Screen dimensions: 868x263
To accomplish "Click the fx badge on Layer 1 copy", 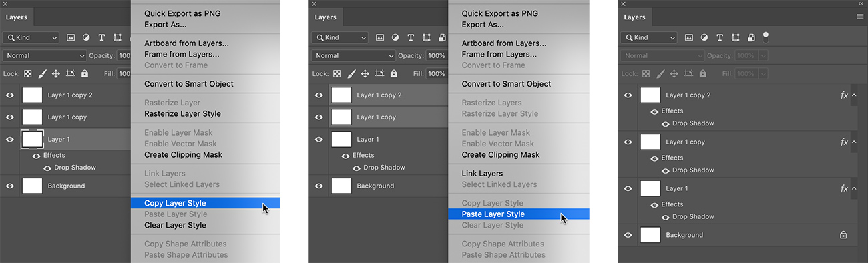I will [844, 142].
